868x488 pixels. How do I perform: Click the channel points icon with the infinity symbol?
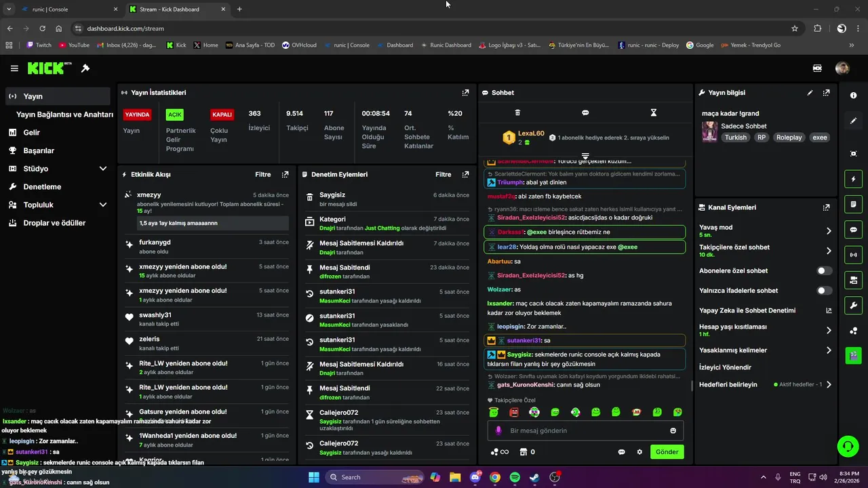point(499,452)
